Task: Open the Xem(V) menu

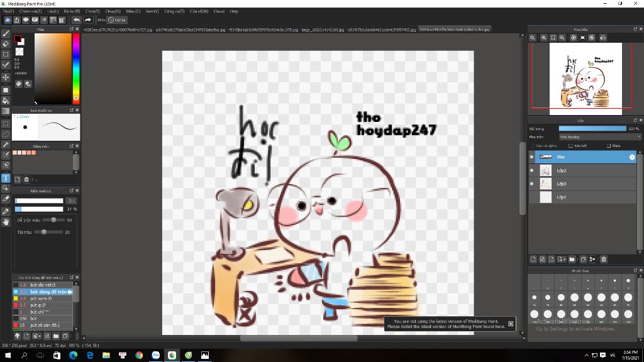Action: [152, 11]
